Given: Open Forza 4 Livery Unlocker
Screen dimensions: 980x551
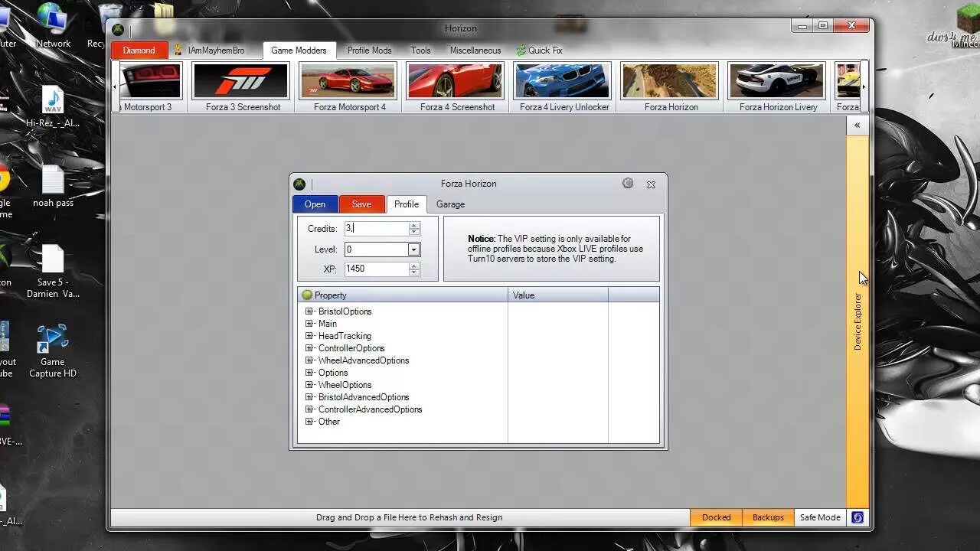Looking at the screenshot, I should coord(564,87).
